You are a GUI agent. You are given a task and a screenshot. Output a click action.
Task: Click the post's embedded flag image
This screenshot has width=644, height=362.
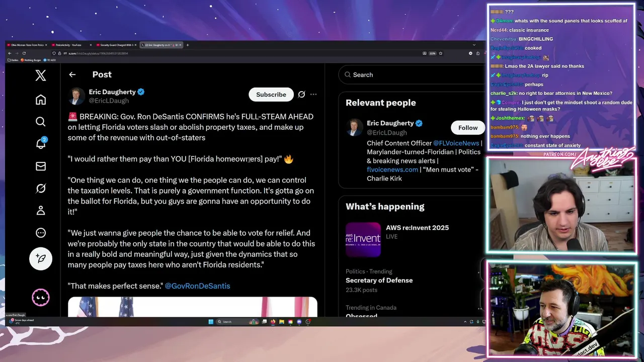coord(193,307)
